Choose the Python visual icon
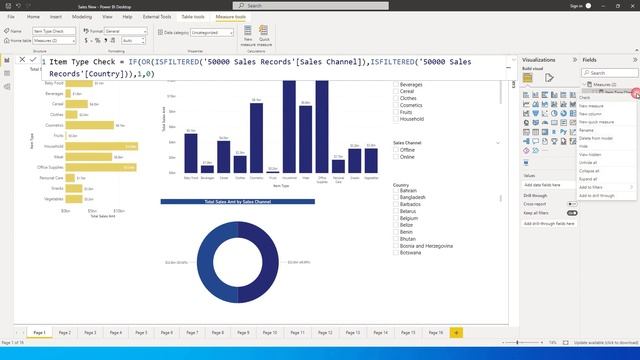The height and width of the screenshot is (360, 640). coord(564,132)
